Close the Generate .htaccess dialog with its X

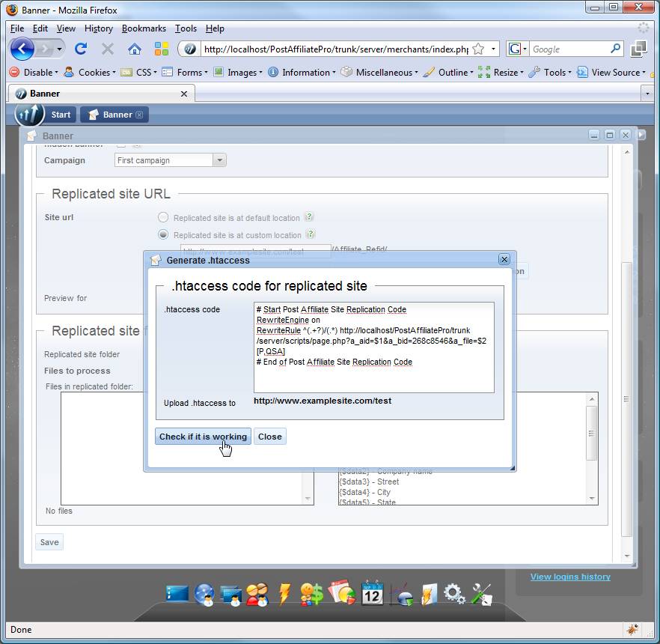point(504,259)
